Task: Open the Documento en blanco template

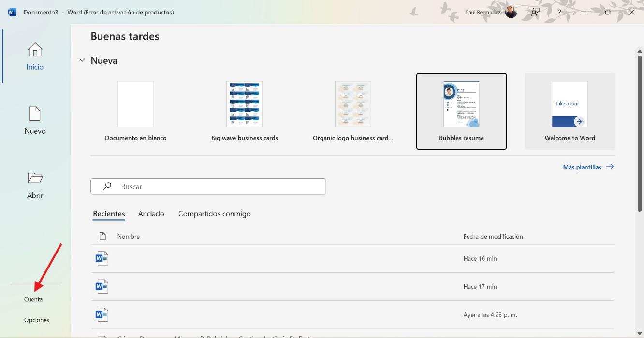Action: point(136,111)
